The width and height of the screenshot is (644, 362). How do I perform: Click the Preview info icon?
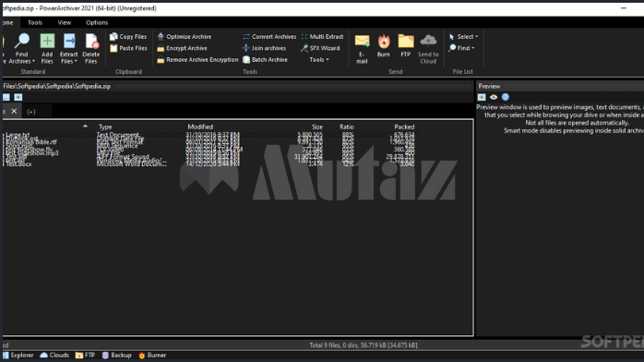506,97
